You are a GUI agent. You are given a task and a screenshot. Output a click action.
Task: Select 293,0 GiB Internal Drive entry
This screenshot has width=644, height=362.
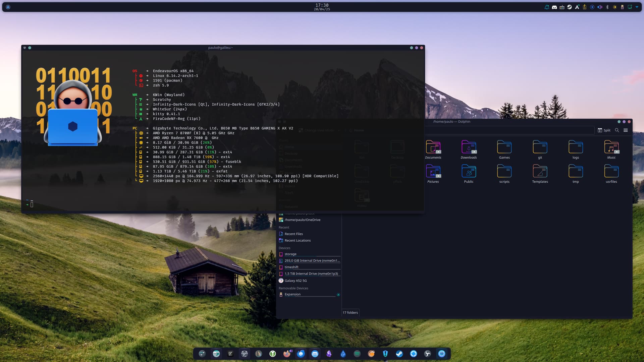pyautogui.click(x=310, y=261)
